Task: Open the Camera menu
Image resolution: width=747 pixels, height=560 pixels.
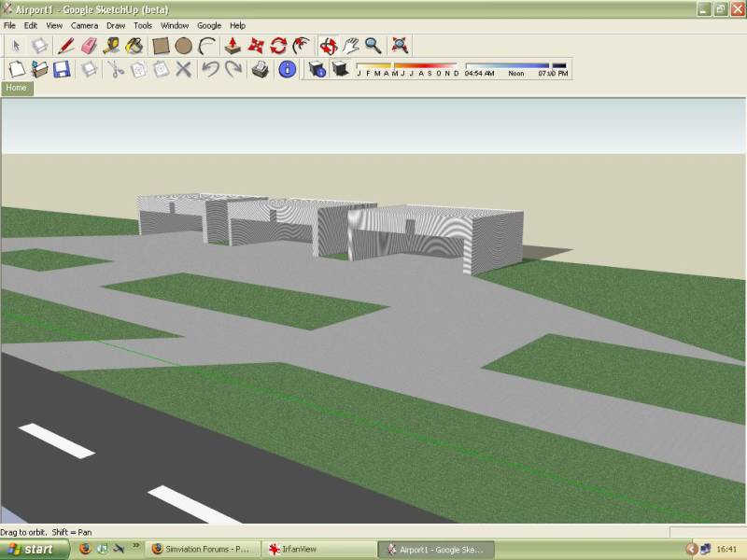Action: pos(84,26)
